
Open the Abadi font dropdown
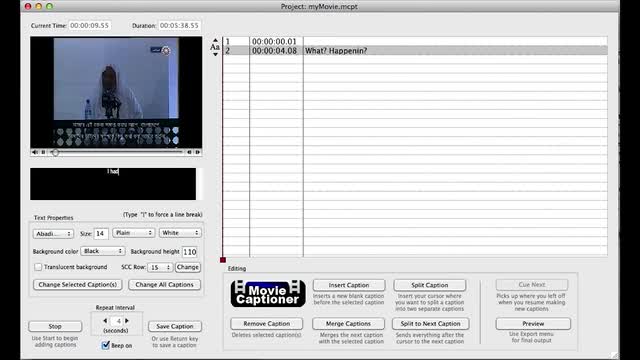(x=53, y=233)
